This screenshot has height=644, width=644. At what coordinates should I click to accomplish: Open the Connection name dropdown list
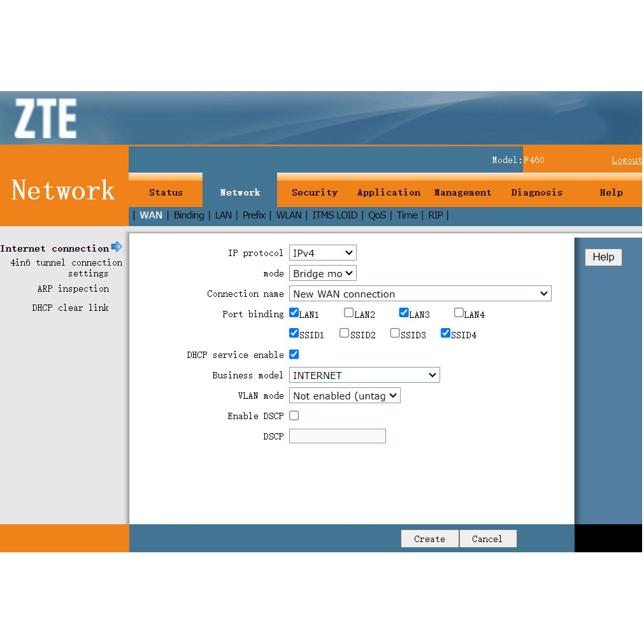pos(420,294)
